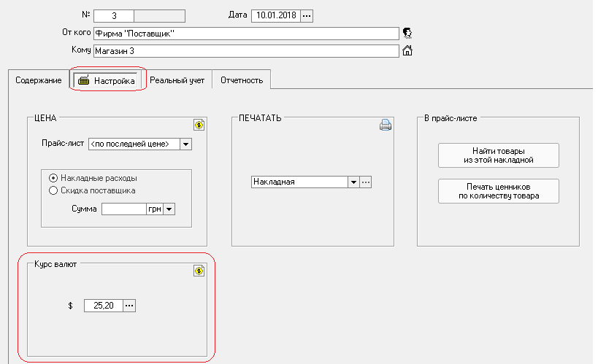Click Найти товары из этой накладной button

(498, 155)
